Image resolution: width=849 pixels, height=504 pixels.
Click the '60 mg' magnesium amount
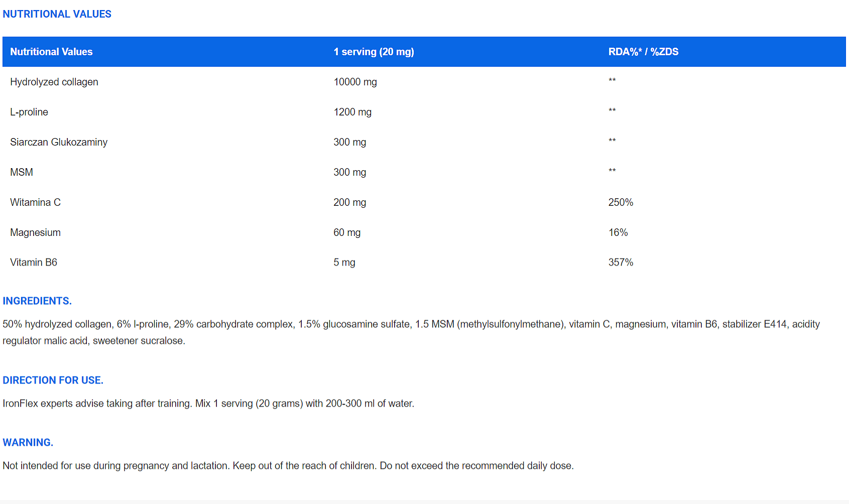point(347,232)
